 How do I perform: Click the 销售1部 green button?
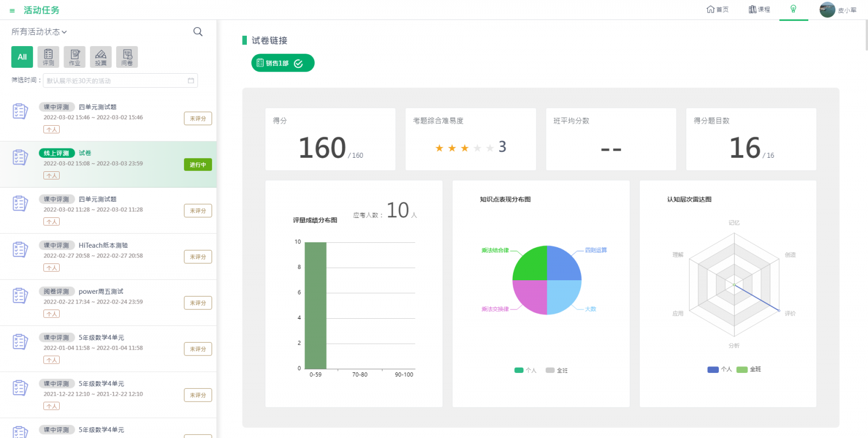click(283, 63)
